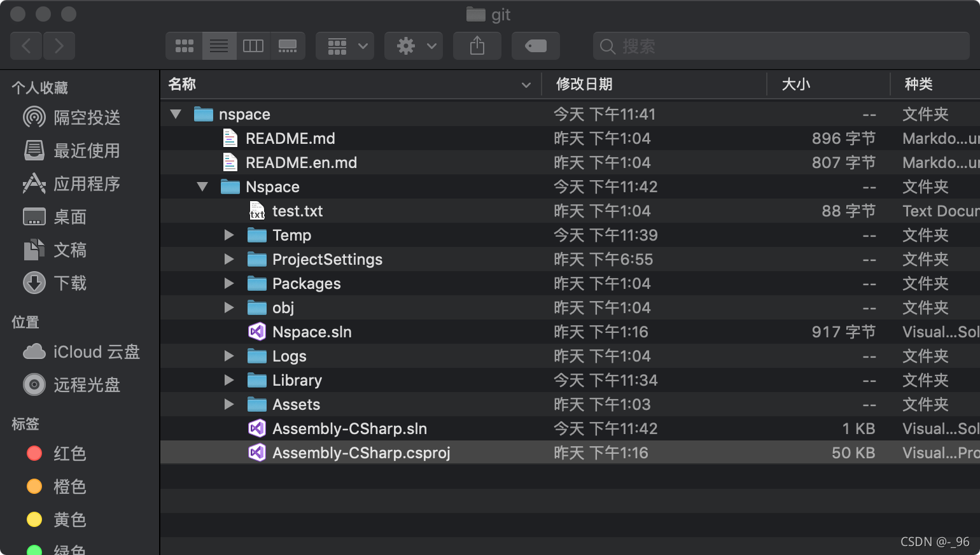980x555 pixels.
Task: Expand the Temp folder
Action: click(229, 235)
